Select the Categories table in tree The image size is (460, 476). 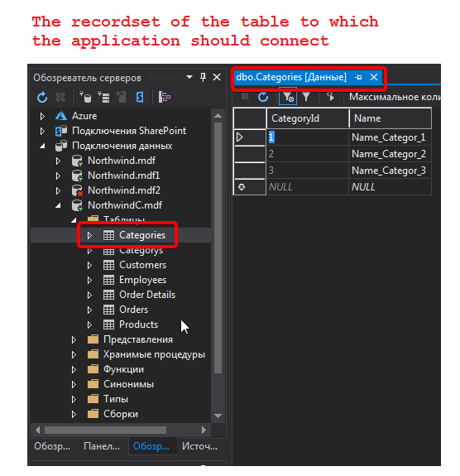142,235
